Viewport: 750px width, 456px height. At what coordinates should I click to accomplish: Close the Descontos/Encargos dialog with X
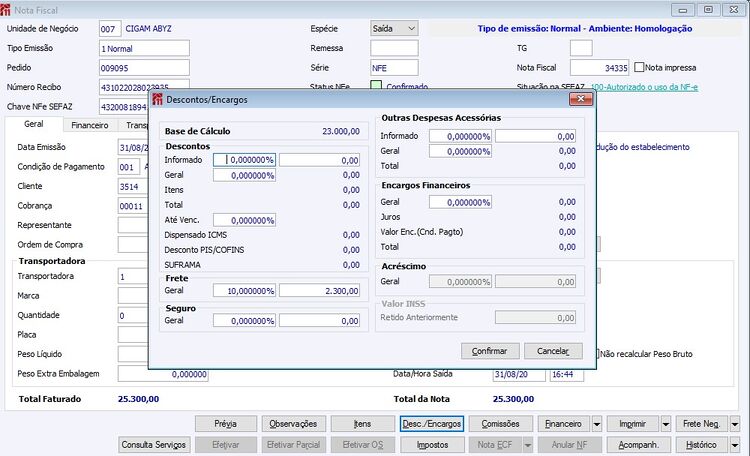581,99
